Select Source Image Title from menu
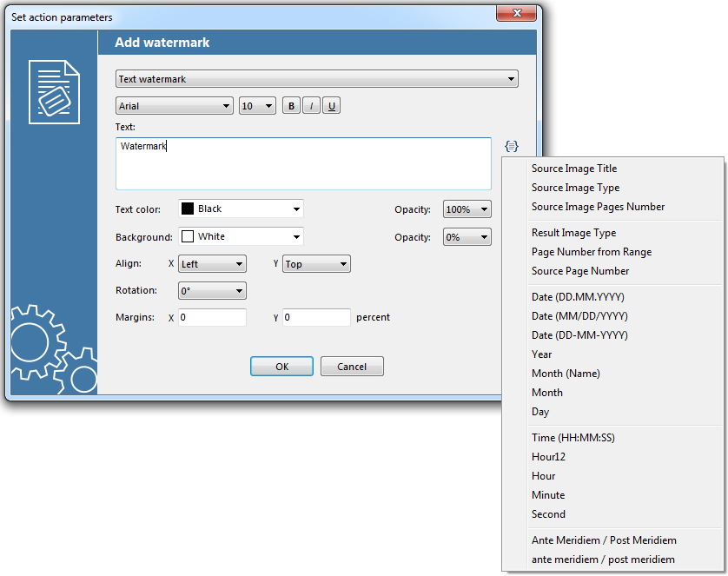This screenshot has width=728, height=576. tap(574, 169)
